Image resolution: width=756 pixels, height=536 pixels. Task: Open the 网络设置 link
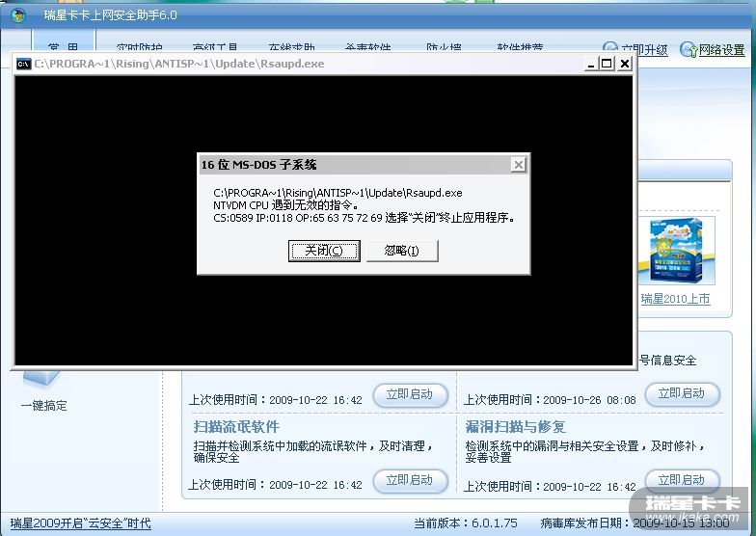click(721, 50)
